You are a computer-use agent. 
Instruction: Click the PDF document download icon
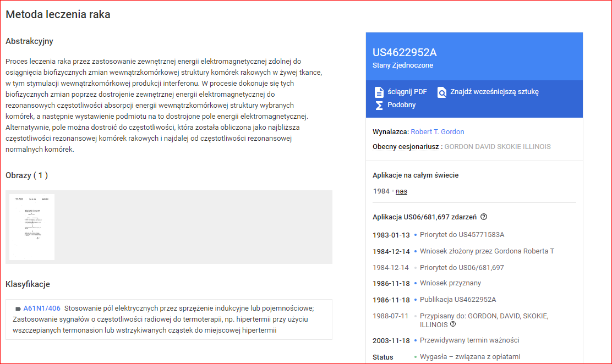click(379, 92)
